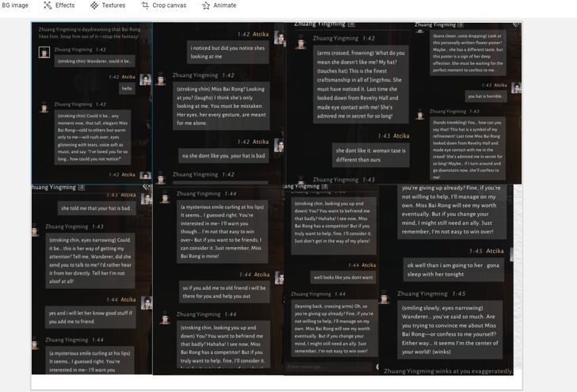Viewport: 577px width, 392px height.
Task: Click Atcika's avatar next to "you hat is horrible"
Action: click(517, 86)
